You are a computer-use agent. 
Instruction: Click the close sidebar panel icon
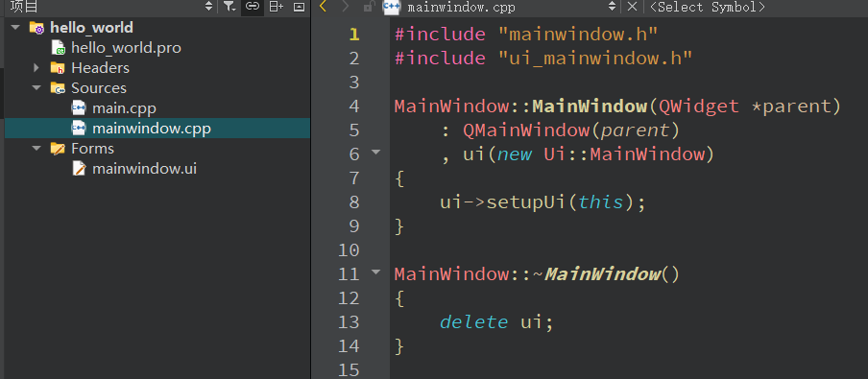(x=299, y=7)
